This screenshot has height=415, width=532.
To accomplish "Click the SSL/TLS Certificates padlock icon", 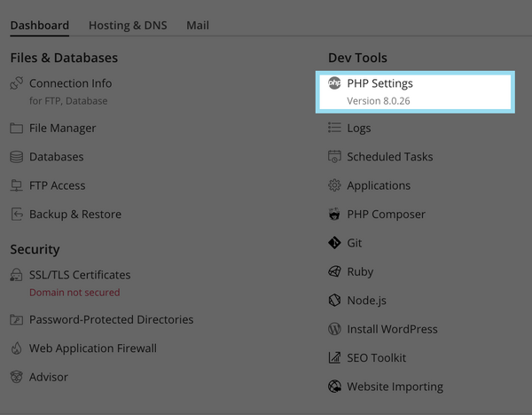I will [x=16, y=275].
